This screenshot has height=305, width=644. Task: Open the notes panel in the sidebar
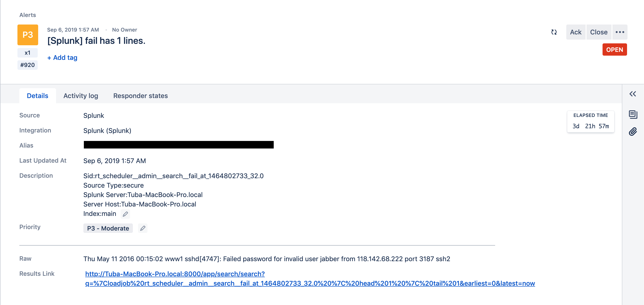coord(632,115)
